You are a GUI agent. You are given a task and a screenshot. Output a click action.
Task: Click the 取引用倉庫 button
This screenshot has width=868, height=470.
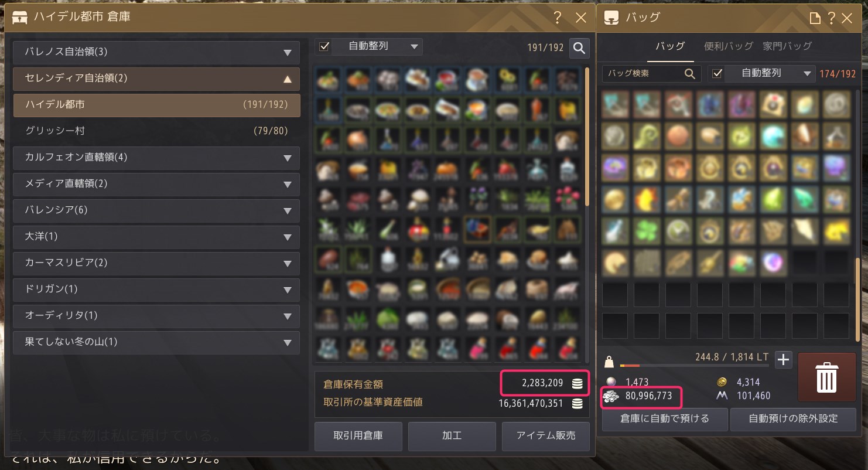(358, 435)
